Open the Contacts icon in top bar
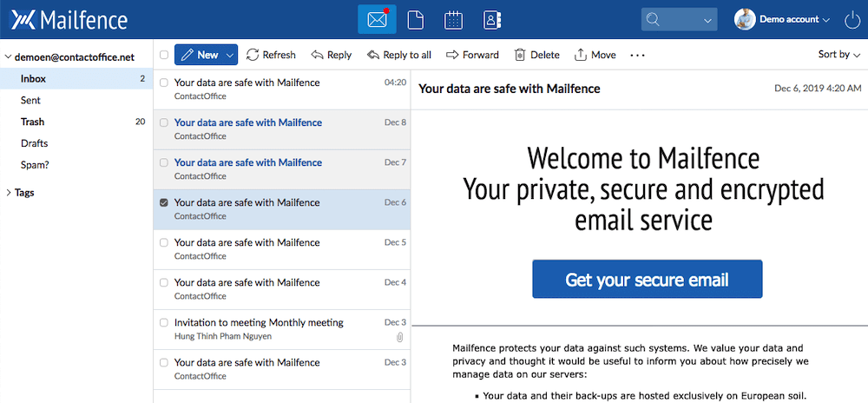Screen dimensions: 868x403 point(492,19)
